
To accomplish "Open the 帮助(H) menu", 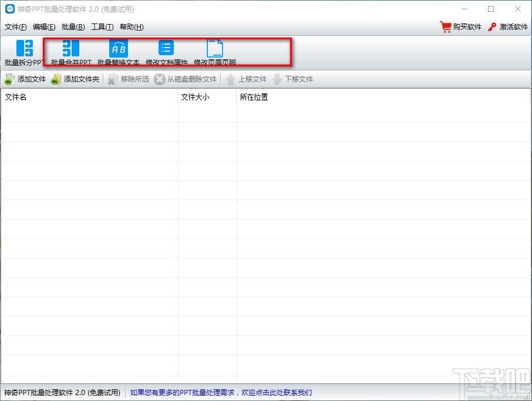I will (x=132, y=27).
